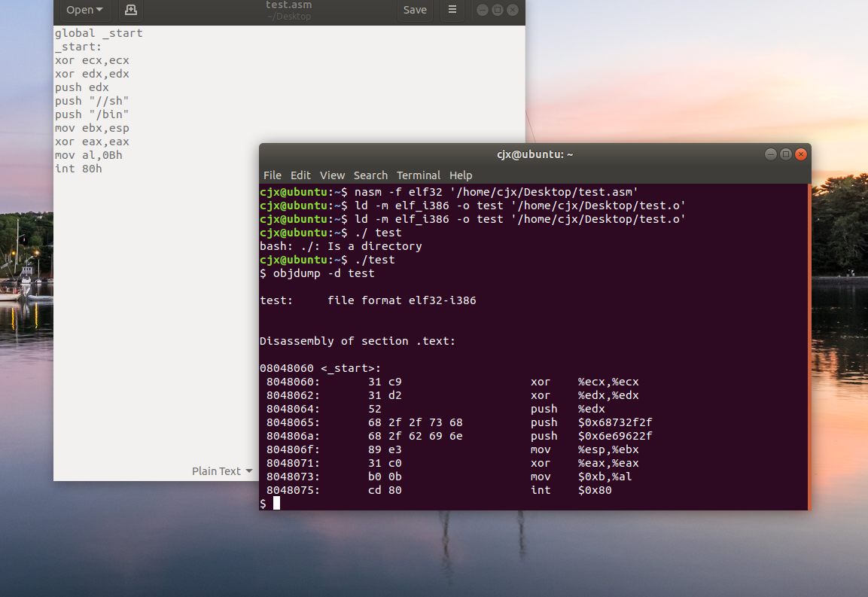868x597 pixels.
Task: Click address '804806f:' in the disassembly
Action: point(293,449)
